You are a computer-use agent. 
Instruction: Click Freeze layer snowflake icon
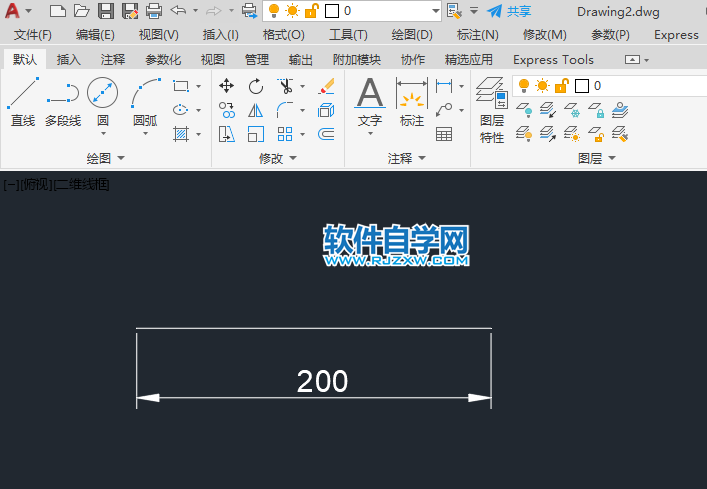coord(572,110)
